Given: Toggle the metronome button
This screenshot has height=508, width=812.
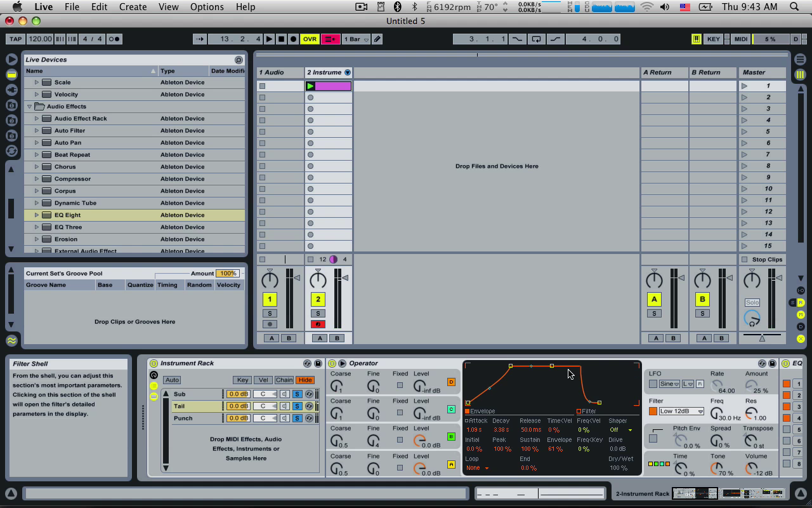Looking at the screenshot, I should click(114, 39).
